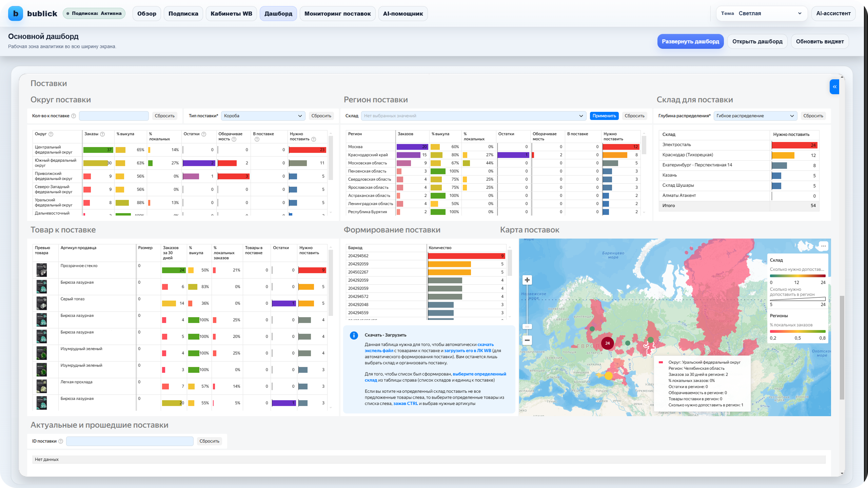Image resolution: width=868 pixels, height=488 pixels.
Task: Open the Кабинеты WB tab
Action: tap(231, 14)
